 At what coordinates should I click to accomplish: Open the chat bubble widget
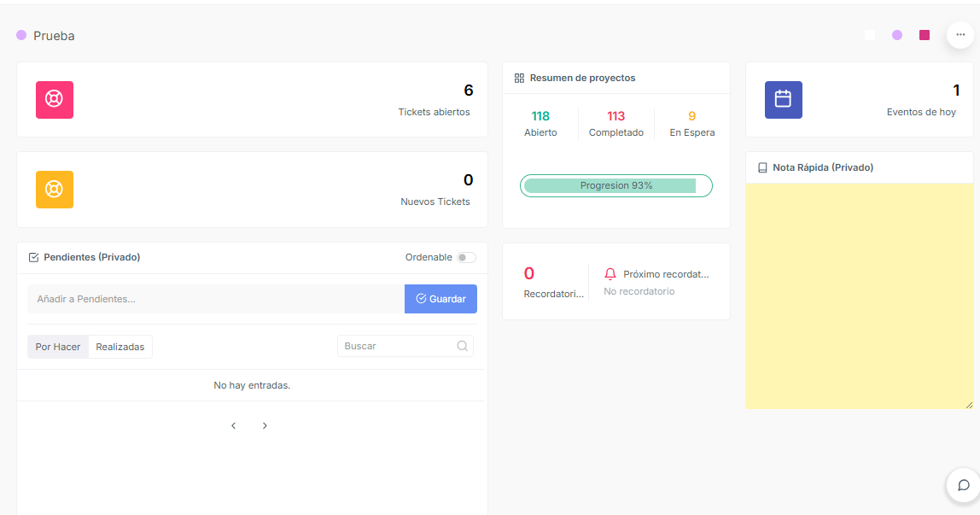click(963, 485)
